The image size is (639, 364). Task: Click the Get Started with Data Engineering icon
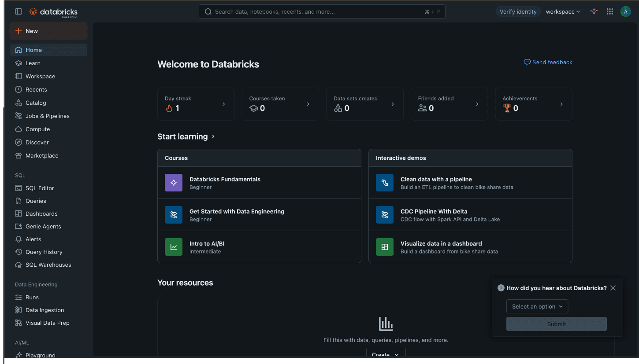point(174,215)
